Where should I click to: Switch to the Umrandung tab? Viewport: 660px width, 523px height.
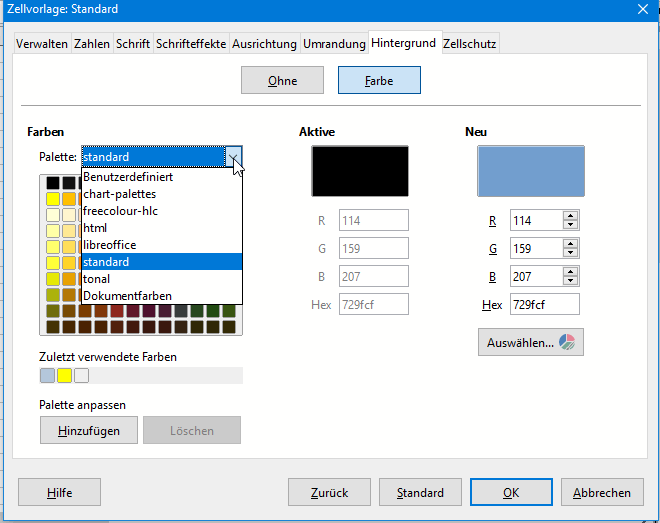coord(333,44)
